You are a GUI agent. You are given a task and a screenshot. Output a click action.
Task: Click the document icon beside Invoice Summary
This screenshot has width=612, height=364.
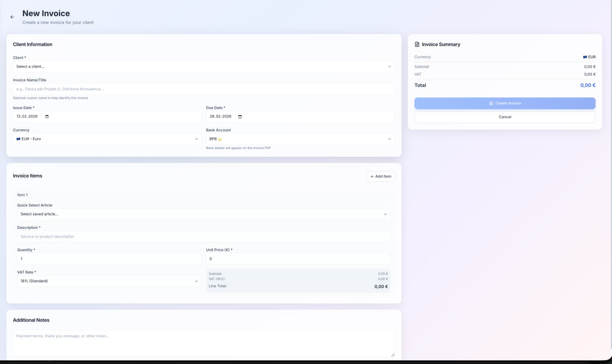(x=416, y=44)
